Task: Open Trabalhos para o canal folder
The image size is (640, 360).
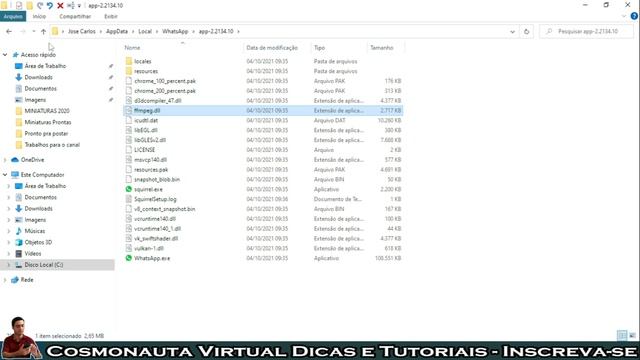Action: click(x=52, y=144)
